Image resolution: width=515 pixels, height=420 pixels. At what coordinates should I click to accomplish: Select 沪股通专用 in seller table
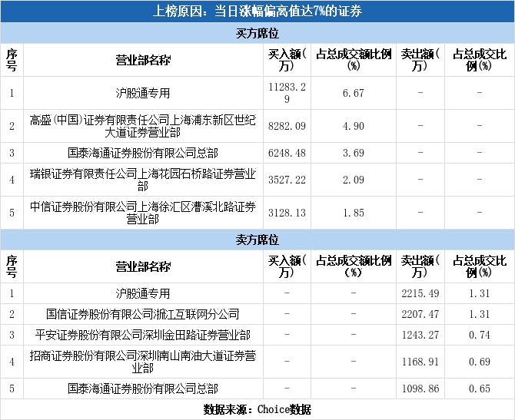(x=143, y=293)
